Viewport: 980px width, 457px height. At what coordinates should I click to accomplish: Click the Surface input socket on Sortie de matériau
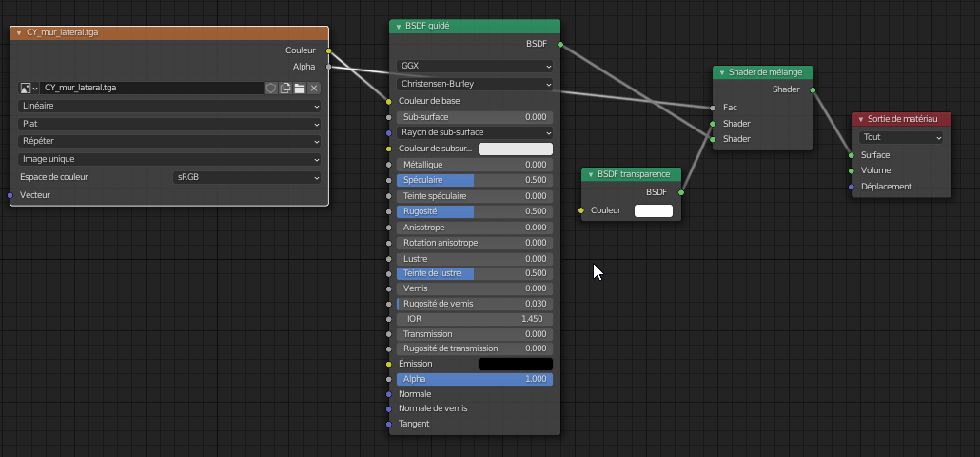(x=851, y=155)
